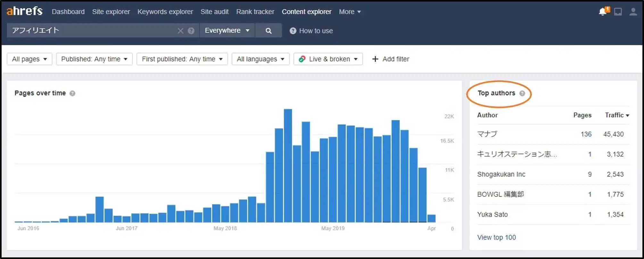Open the All languages dropdown

click(x=260, y=59)
